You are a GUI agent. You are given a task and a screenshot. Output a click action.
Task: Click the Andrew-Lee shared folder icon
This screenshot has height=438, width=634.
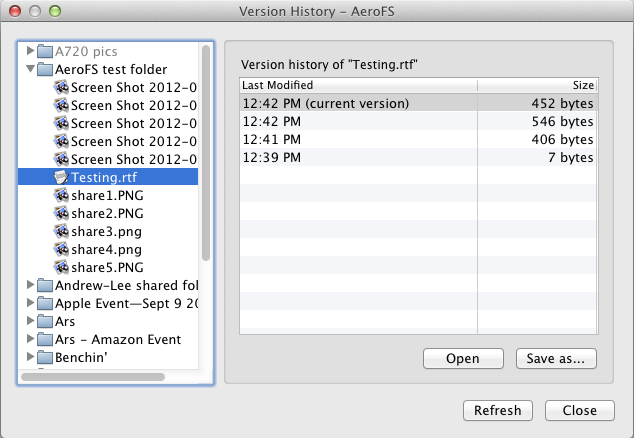click(45, 285)
